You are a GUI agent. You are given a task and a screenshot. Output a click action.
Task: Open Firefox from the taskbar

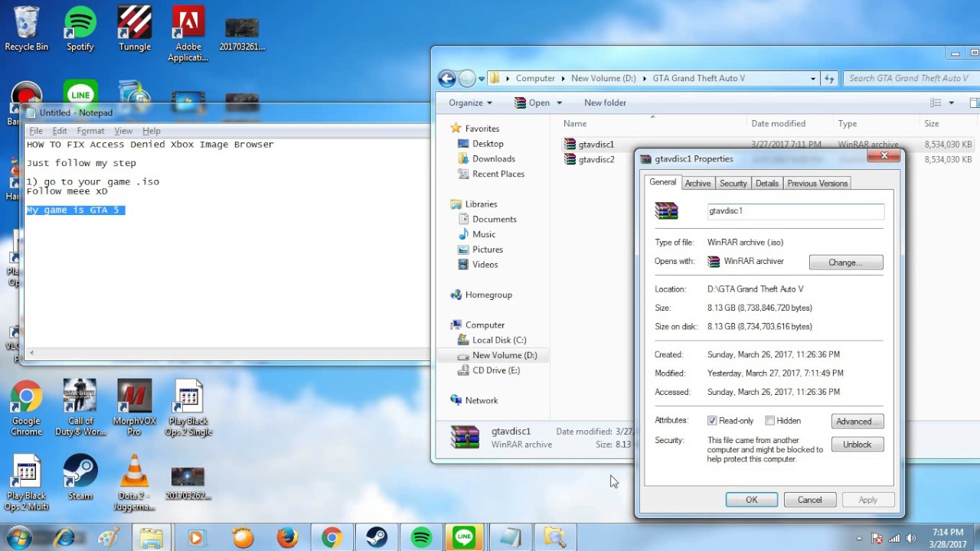tap(288, 538)
